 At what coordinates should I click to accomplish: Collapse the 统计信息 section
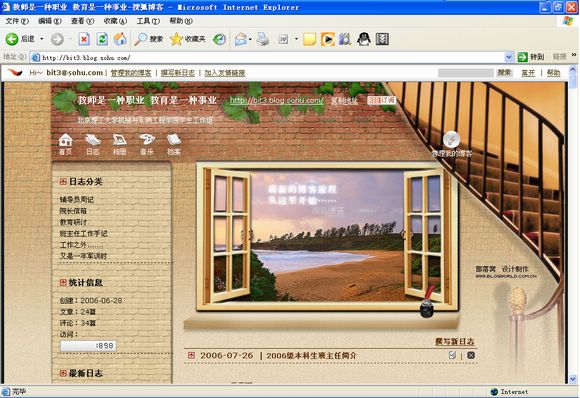[x=63, y=282]
